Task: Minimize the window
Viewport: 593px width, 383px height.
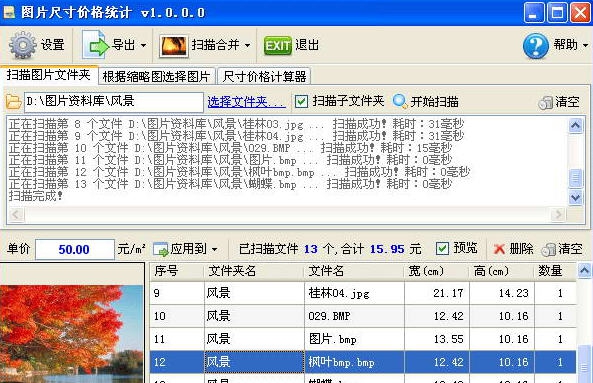Action: click(x=534, y=13)
